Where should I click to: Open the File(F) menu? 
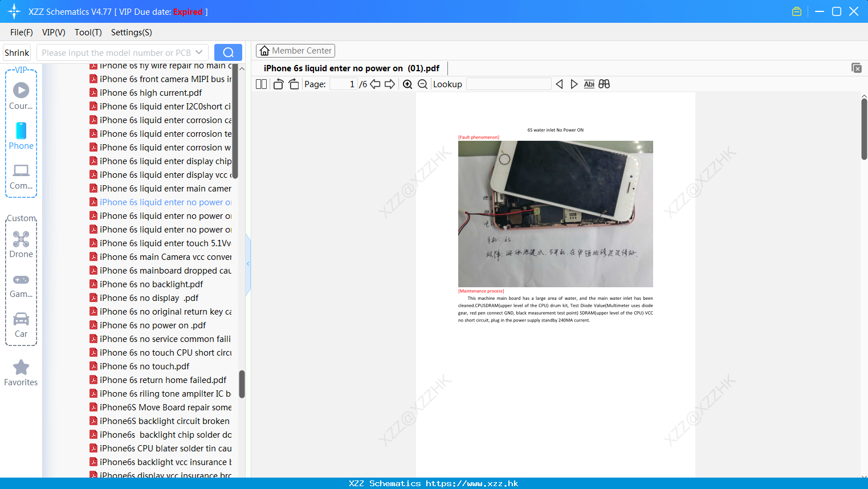tap(22, 32)
